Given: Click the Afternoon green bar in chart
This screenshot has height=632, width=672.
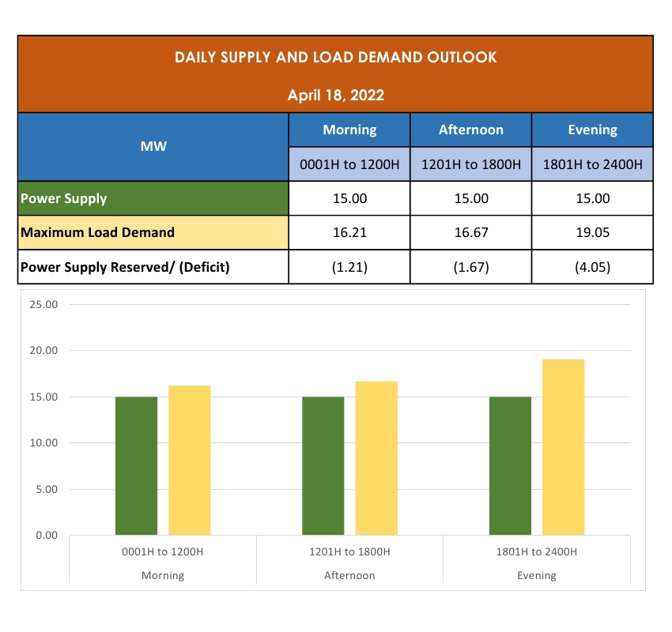Looking at the screenshot, I should pos(323,465).
